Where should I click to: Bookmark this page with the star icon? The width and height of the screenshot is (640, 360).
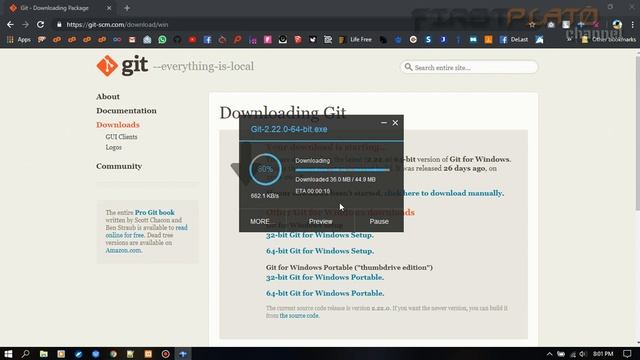click(532, 24)
